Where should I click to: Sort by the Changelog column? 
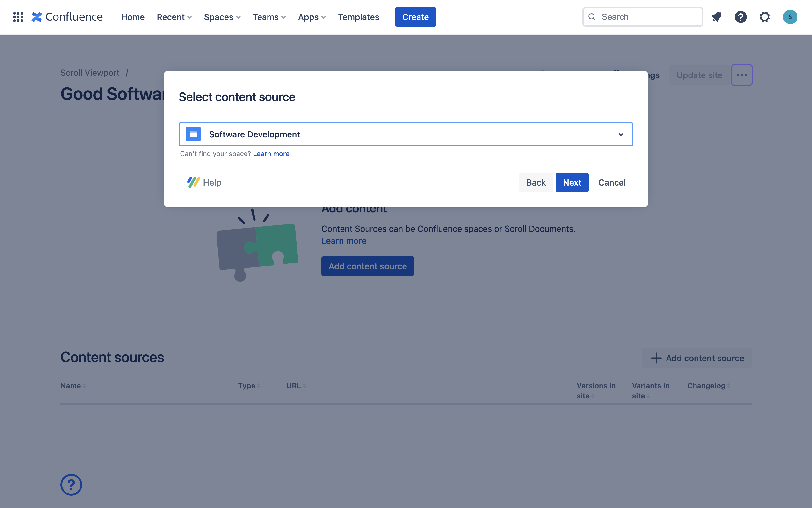(x=708, y=386)
